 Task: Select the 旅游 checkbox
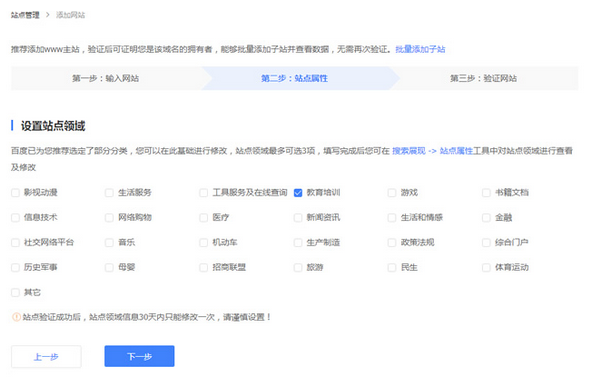[x=298, y=267]
